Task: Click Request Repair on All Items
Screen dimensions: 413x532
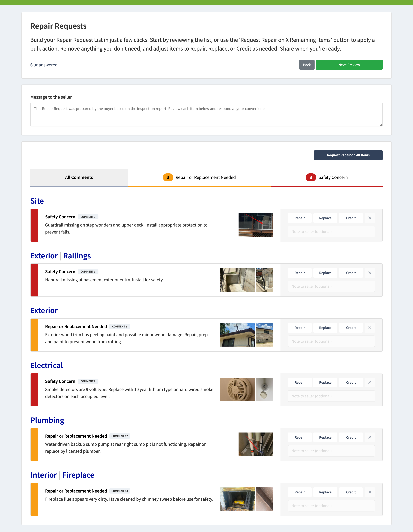Action: pos(348,155)
